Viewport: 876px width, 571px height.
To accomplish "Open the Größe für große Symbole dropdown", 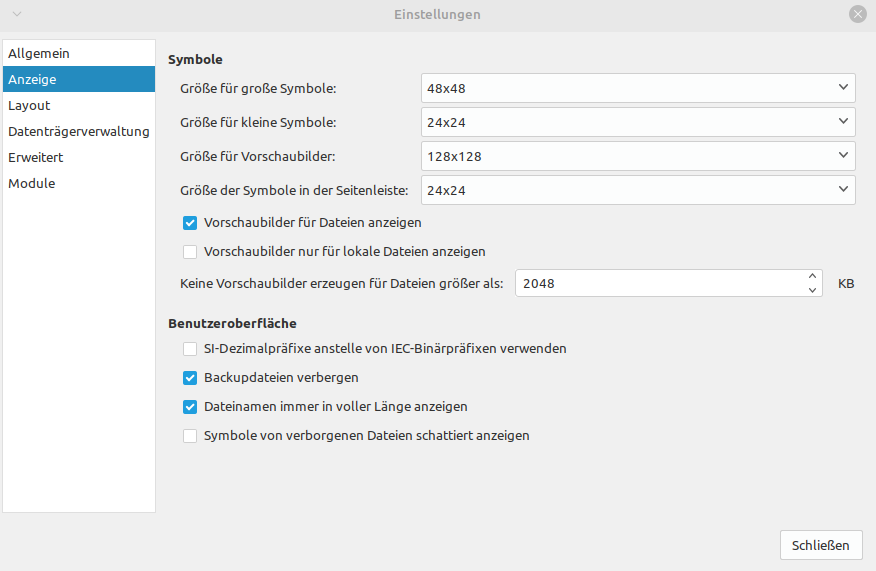I will pyautogui.click(x=638, y=88).
